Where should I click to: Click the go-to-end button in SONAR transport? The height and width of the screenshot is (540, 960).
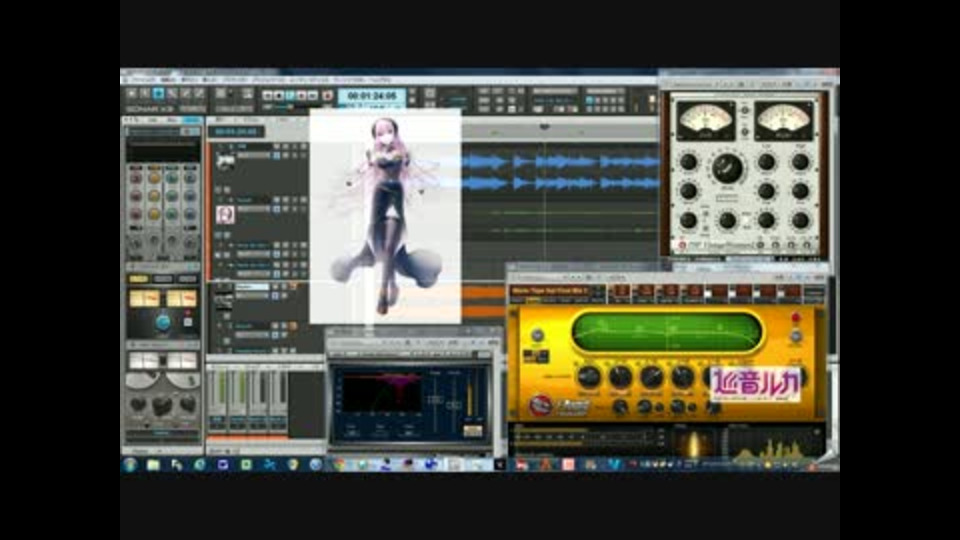(x=313, y=96)
